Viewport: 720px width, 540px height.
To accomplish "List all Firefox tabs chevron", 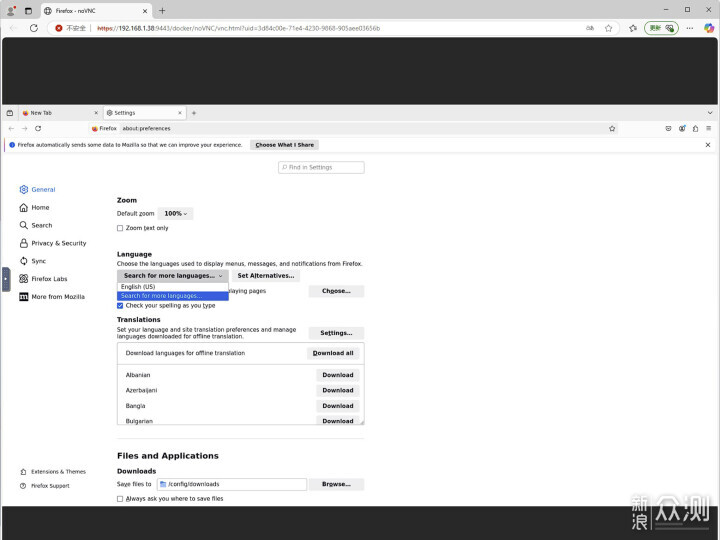I will tap(710, 112).
